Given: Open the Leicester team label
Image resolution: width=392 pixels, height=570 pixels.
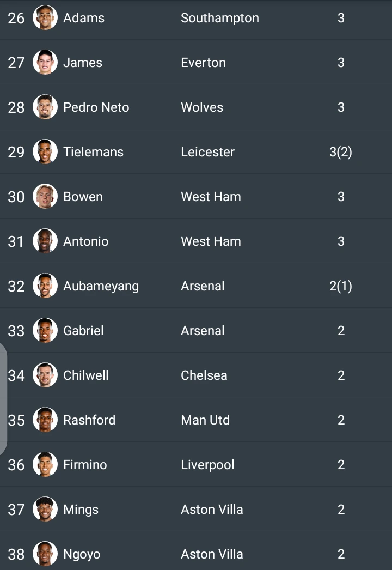Looking at the screenshot, I should [x=208, y=152].
